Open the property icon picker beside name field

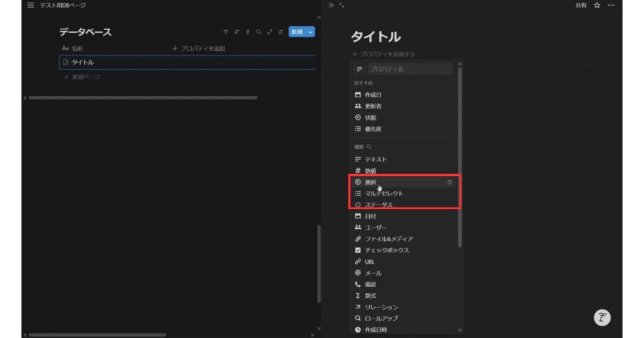(359, 69)
